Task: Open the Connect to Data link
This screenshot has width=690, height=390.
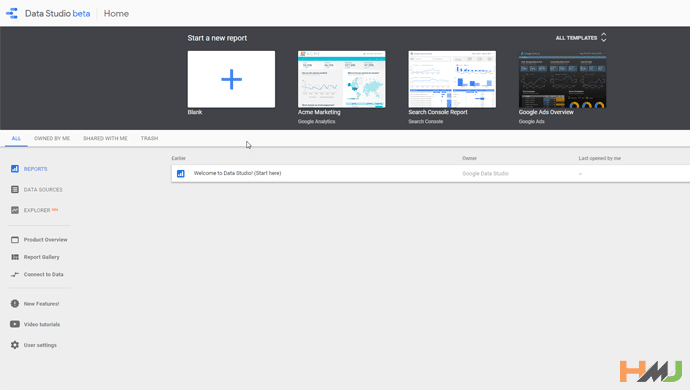Action: tap(44, 274)
